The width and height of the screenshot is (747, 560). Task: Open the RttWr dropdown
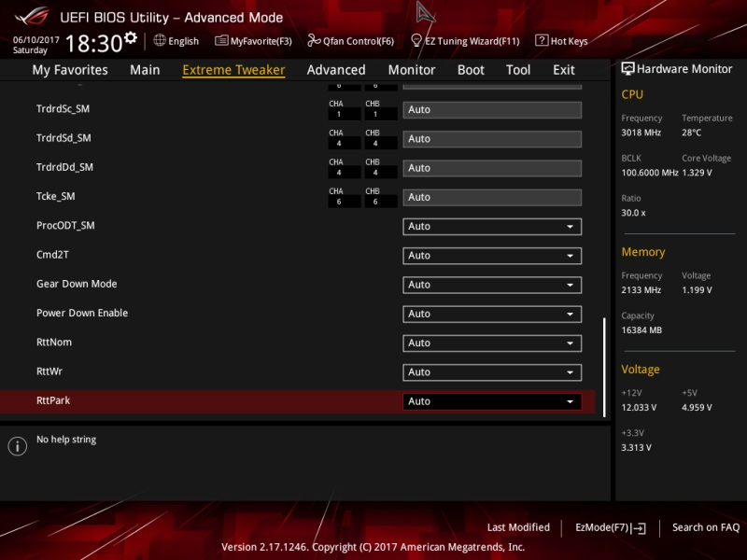click(492, 372)
